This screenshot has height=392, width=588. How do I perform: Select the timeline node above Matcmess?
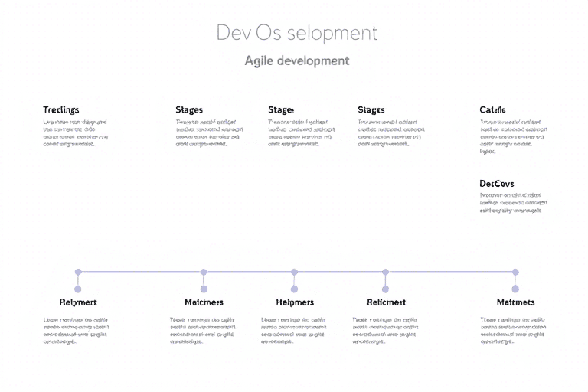coord(204,272)
